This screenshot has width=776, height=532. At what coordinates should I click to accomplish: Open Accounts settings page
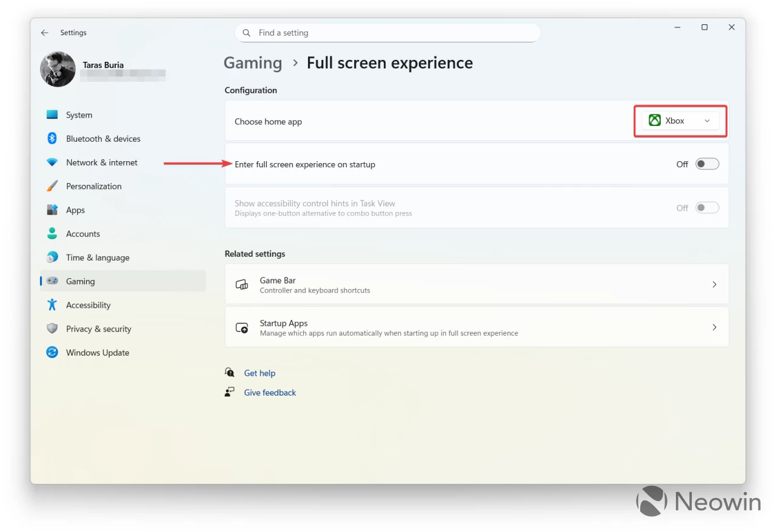click(123, 234)
